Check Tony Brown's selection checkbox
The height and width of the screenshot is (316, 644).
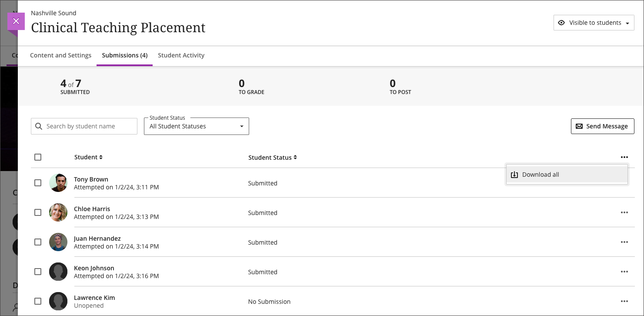click(x=38, y=183)
